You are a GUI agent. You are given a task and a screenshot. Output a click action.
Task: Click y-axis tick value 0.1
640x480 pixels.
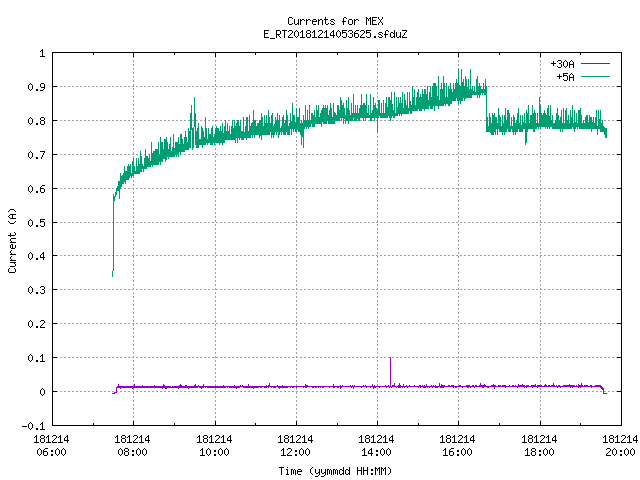tap(36, 358)
